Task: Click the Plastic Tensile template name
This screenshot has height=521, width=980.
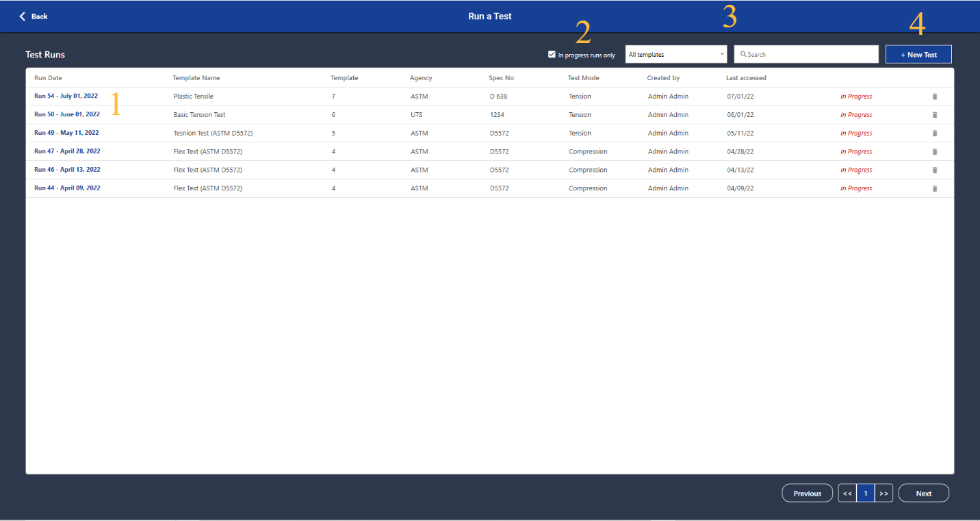Action: (194, 97)
